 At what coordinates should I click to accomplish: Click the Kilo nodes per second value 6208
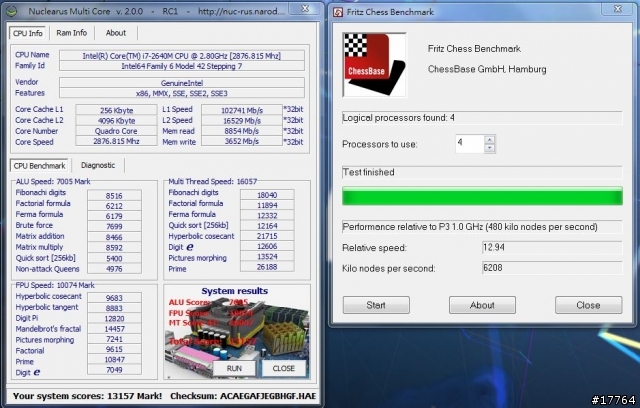pyautogui.click(x=552, y=268)
